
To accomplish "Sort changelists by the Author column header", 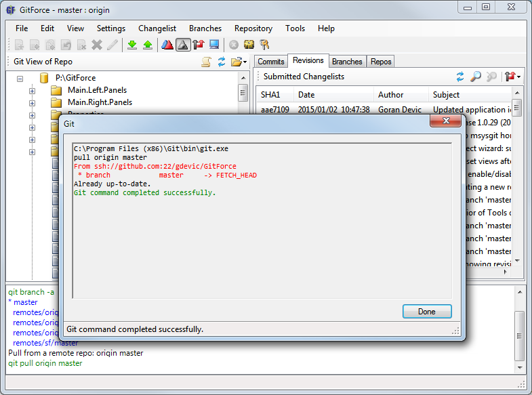I will coord(401,95).
